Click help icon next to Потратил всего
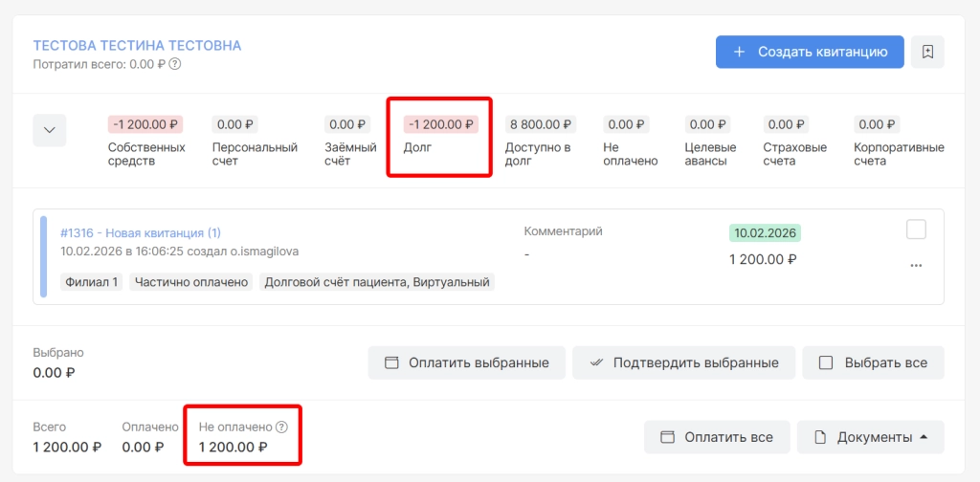Image resolution: width=980 pixels, height=482 pixels. point(175,65)
